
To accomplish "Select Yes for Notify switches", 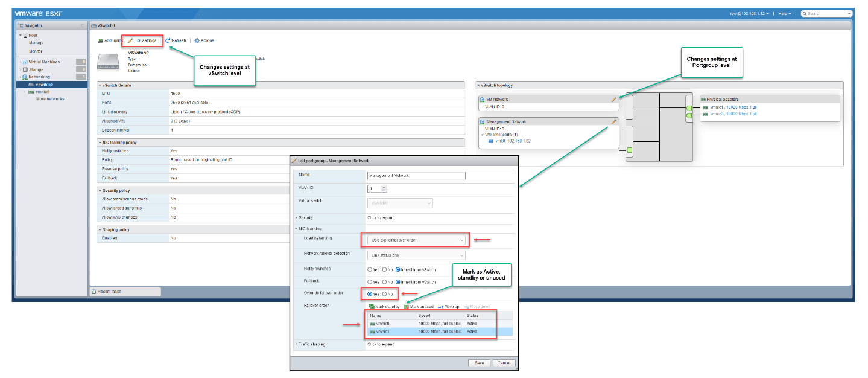I will [370, 269].
